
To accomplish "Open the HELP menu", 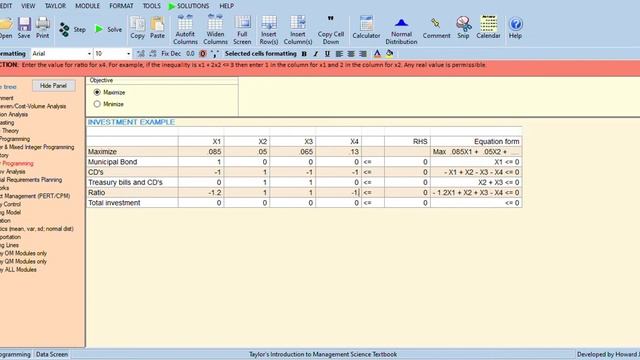I will [x=227, y=6].
